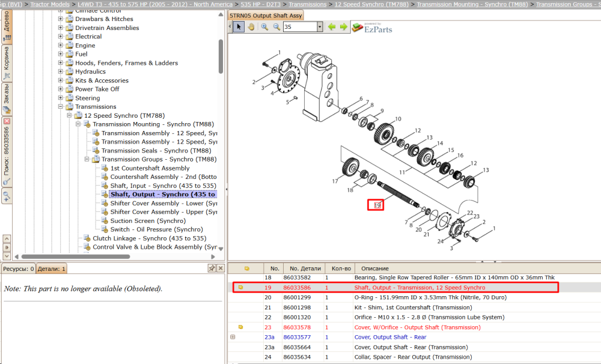Click callout number 19 in diagram

(x=377, y=205)
